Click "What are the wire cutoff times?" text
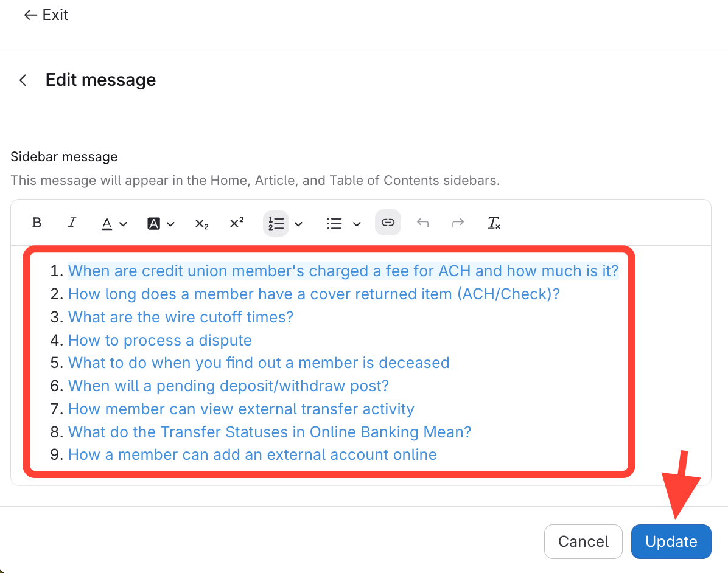728x573 pixels. pyautogui.click(x=181, y=317)
